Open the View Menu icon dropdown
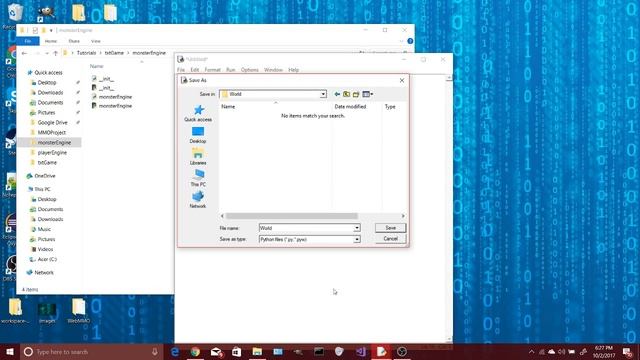 point(368,94)
